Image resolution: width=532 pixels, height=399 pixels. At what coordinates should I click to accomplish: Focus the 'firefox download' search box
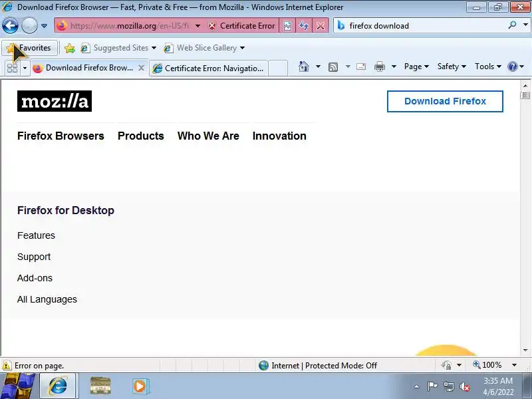click(426, 26)
